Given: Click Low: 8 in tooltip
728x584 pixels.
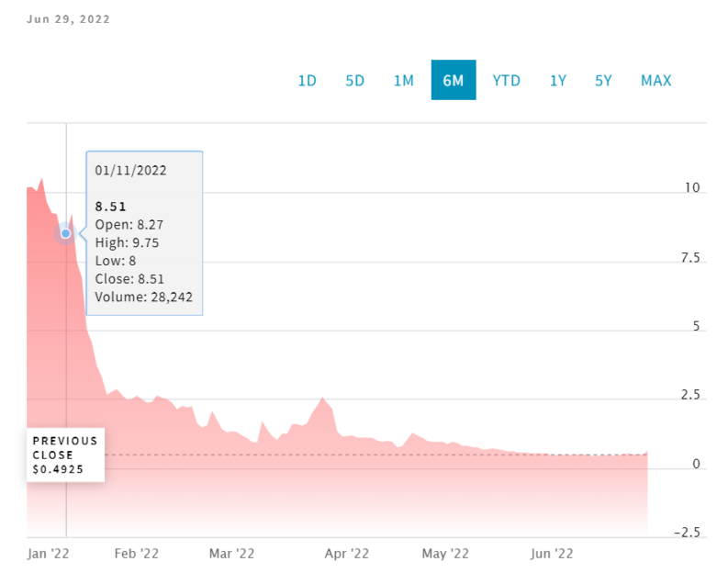Looking at the screenshot, I should tap(115, 261).
